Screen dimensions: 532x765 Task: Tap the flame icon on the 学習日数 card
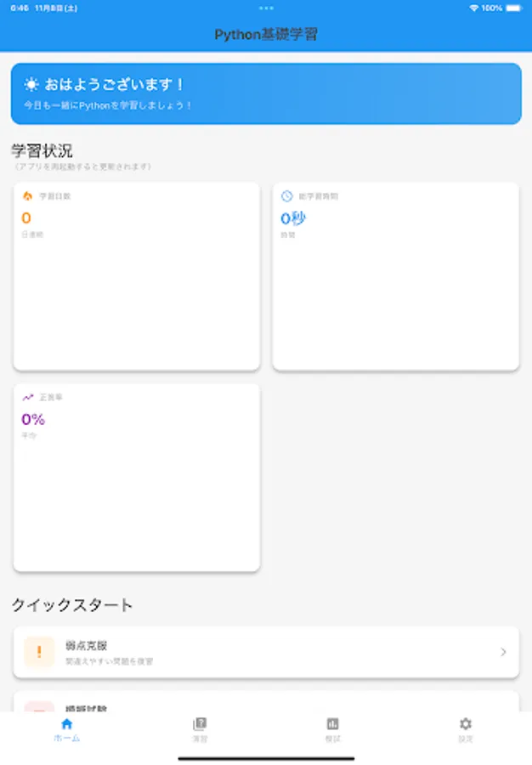point(28,196)
